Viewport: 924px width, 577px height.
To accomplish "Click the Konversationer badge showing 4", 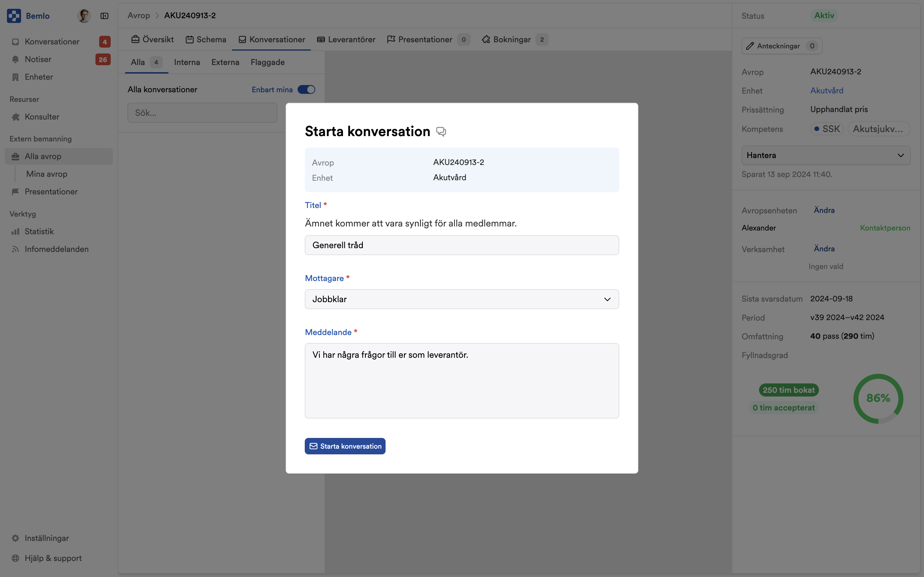I will pos(105,42).
